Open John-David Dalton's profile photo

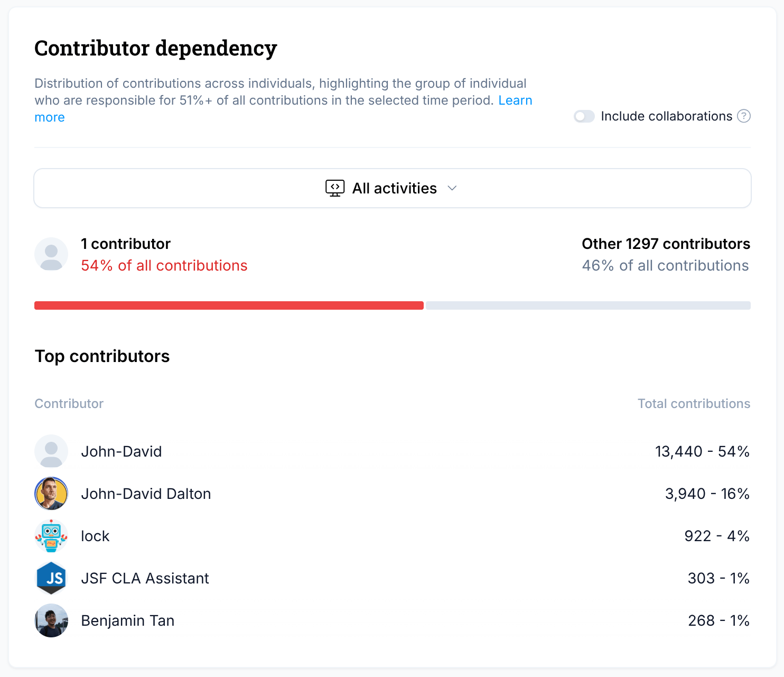point(51,494)
